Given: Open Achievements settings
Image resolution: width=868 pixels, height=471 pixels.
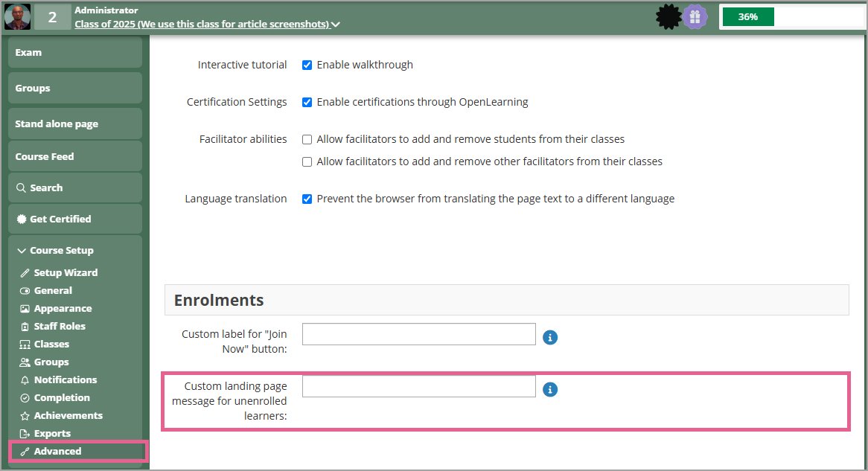Looking at the screenshot, I should pyautogui.click(x=68, y=416).
